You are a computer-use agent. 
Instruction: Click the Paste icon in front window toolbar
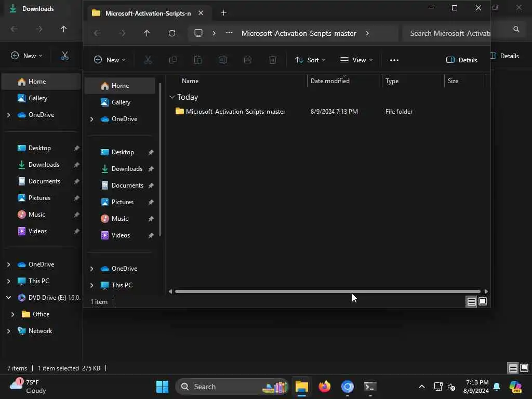pyautogui.click(x=198, y=60)
